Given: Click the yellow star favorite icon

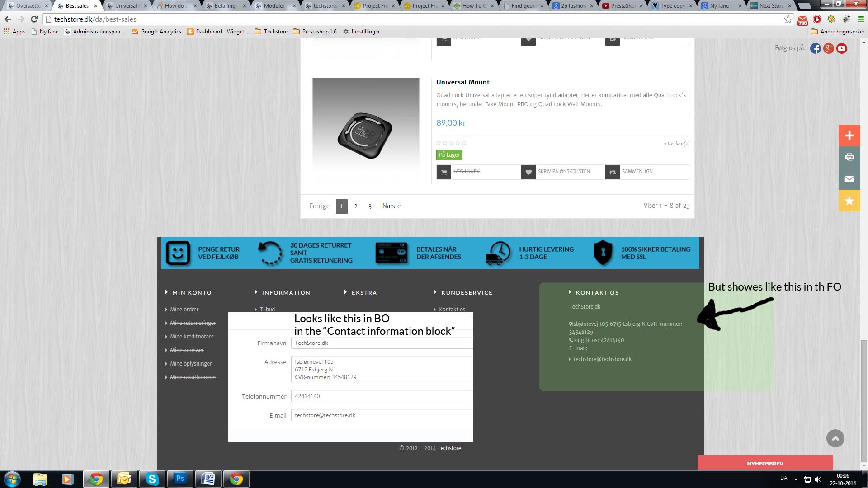Looking at the screenshot, I should point(849,201).
